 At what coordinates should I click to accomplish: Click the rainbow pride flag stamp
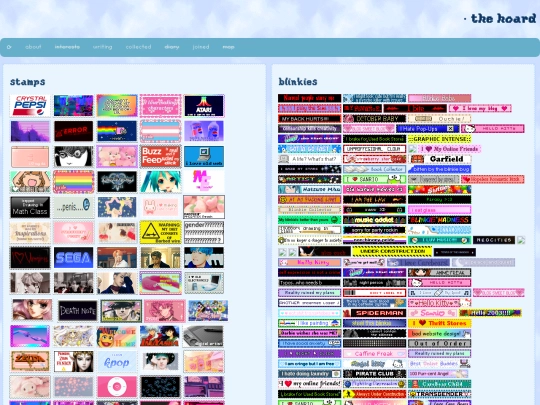[x=73, y=181]
